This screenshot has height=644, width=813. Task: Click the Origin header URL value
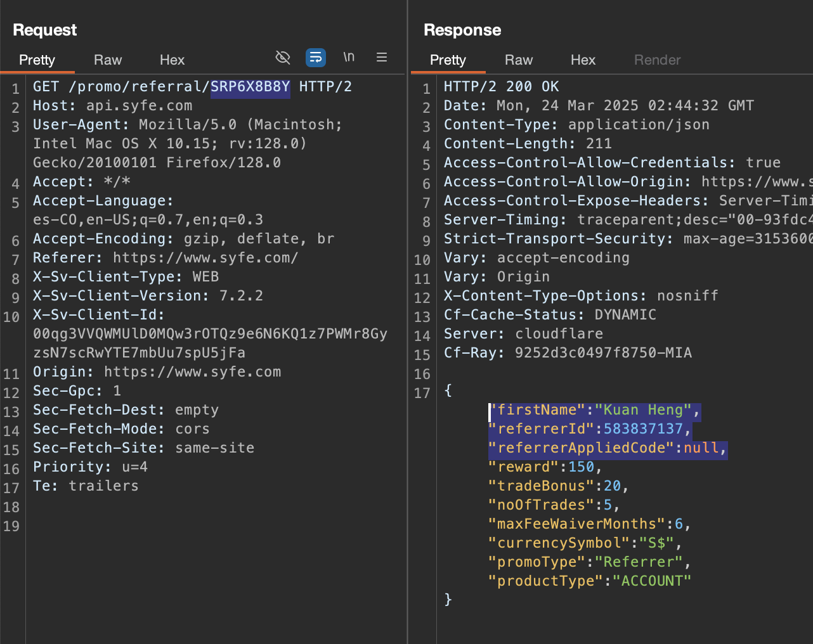click(192, 372)
